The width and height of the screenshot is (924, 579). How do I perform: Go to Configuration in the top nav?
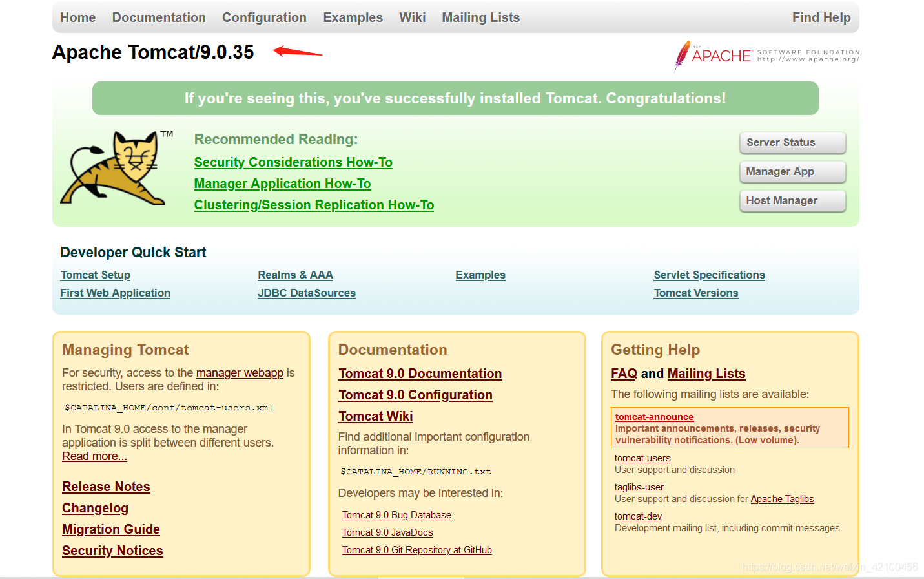coord(264,17)
